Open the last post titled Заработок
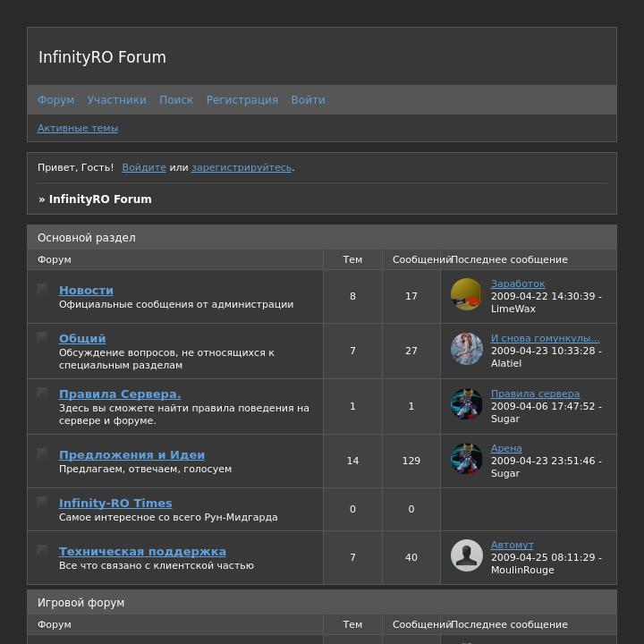644x644 pixels. (x=517, y=284)
